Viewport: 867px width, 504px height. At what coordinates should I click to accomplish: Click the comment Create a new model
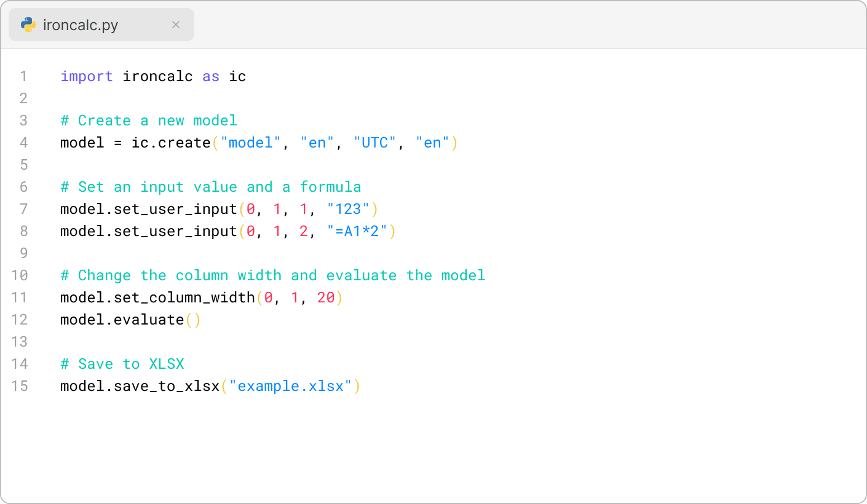tap(148, 120)
